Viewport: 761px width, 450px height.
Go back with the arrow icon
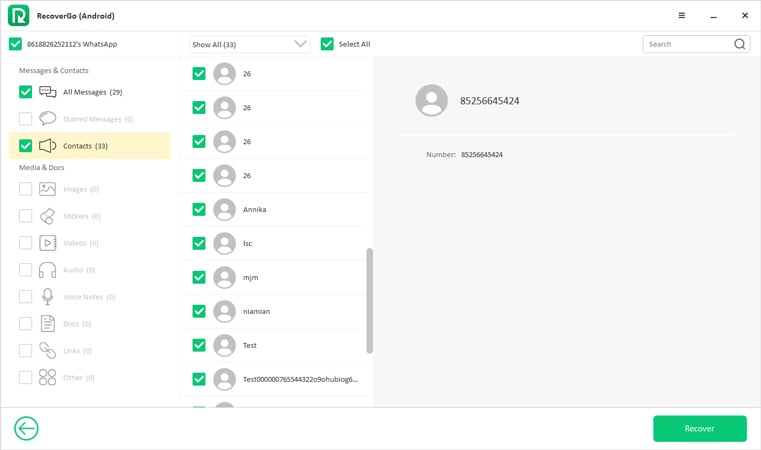[26, 428]
